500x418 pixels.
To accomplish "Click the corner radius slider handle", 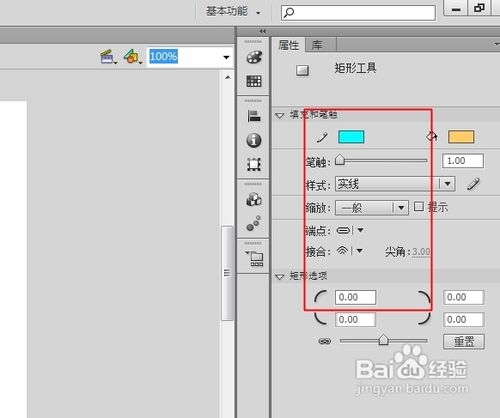I will click(383, 340).
